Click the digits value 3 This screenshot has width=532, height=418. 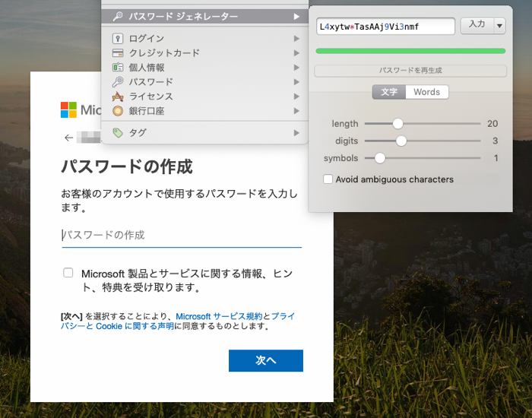pyautogui.click(x=495, y=141)
